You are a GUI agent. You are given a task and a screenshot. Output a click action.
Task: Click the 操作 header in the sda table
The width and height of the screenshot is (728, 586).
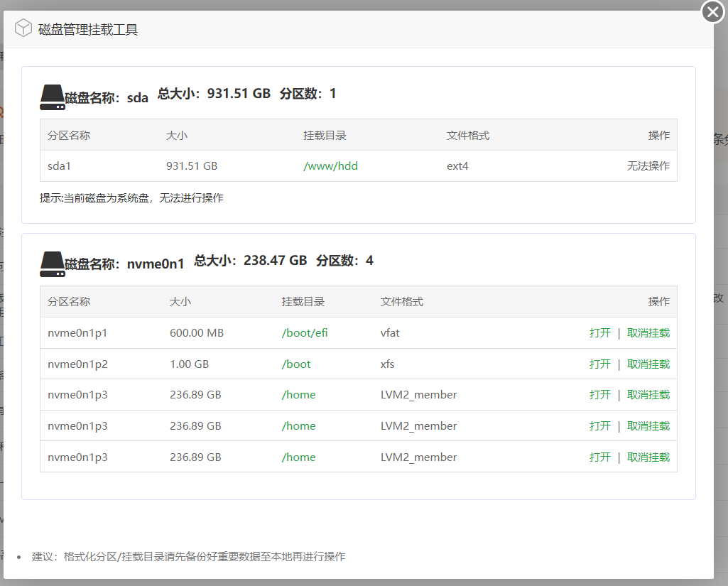coord(659,135)
